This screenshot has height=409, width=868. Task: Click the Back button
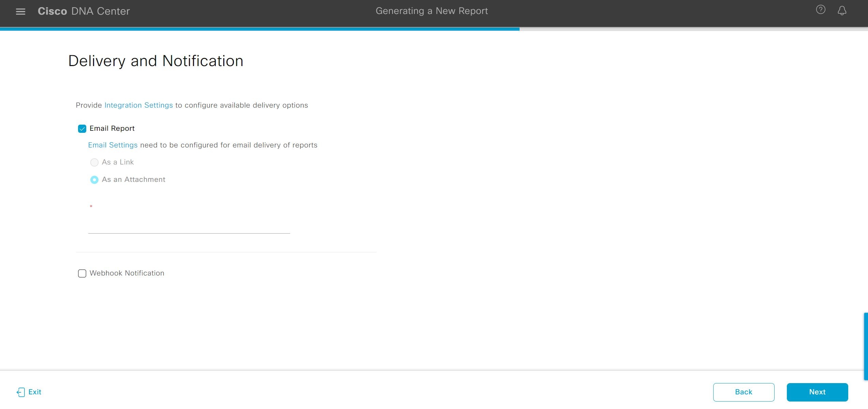[744, 392]
